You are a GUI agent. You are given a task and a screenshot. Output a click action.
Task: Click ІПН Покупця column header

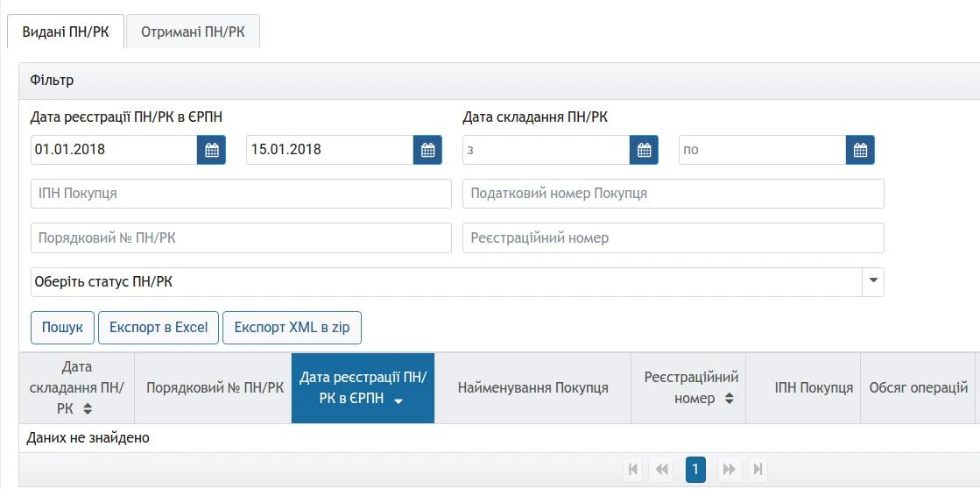(x=803, y=388)
